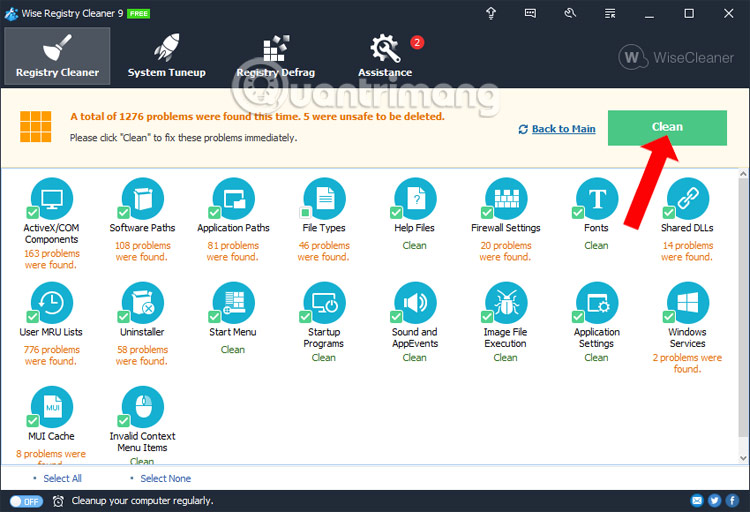Click the upload arrow icon in title bar
This screenshot has width=750, height=512.
pos(491,13)
